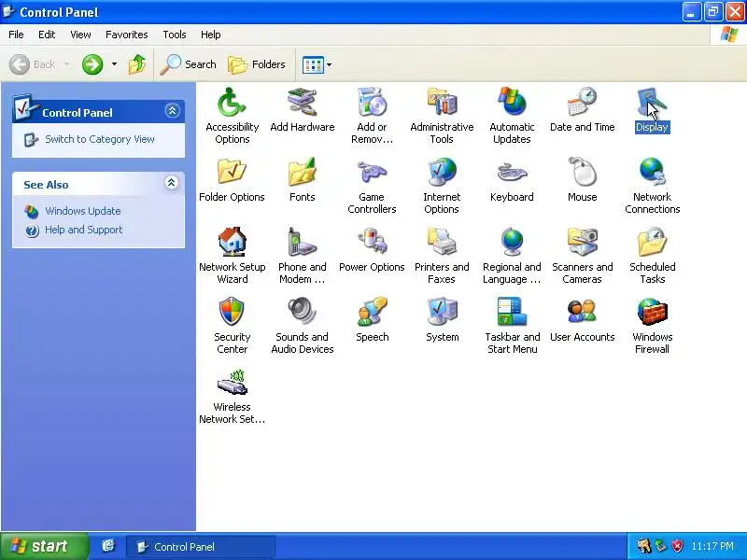Select Control Panel taskbar button
This screenshot has height=560, width=747.
[x=201, y=547]
